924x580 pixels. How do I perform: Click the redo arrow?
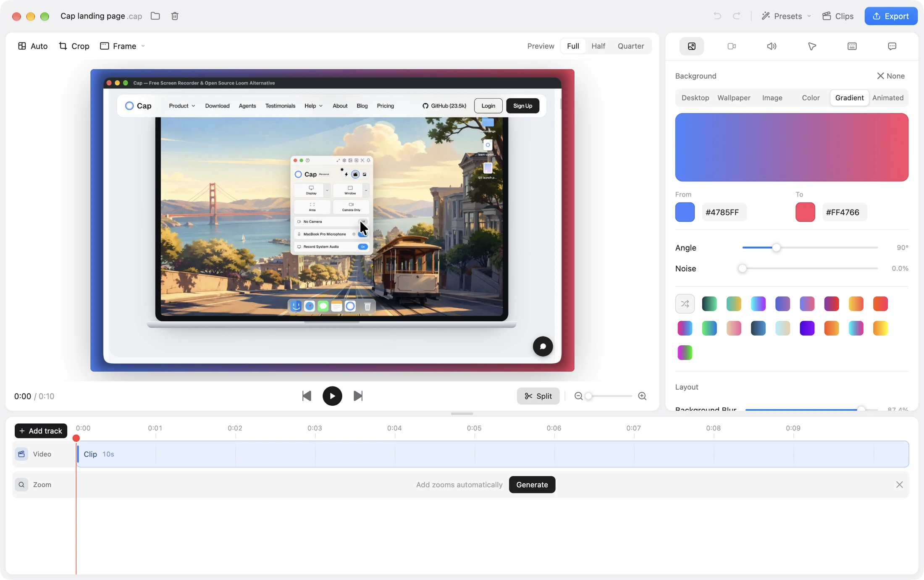pyautogui.click(x=736, y=16)
